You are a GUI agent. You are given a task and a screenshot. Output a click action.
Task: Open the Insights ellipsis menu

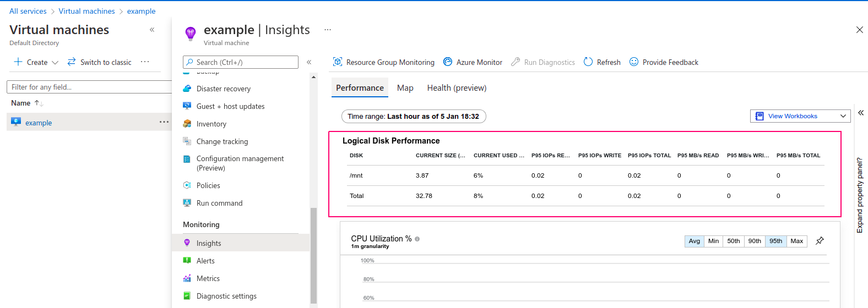pyautogui.click(x=328, y=30)
